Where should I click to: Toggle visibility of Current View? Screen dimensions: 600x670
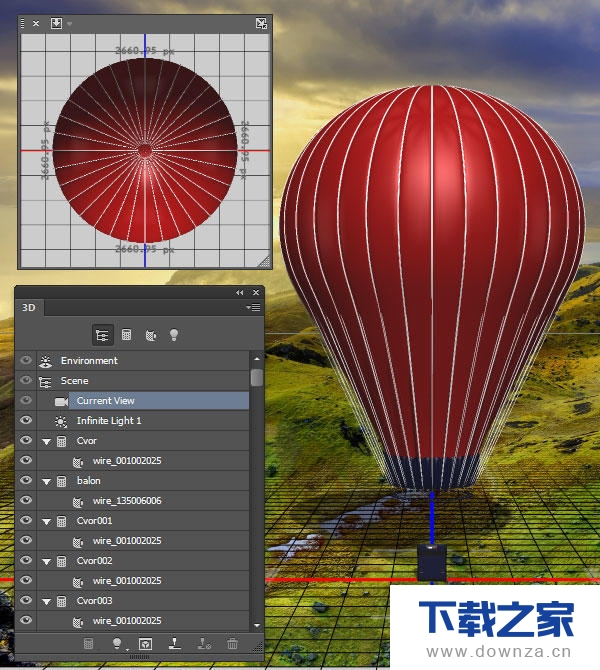point(26,400)
